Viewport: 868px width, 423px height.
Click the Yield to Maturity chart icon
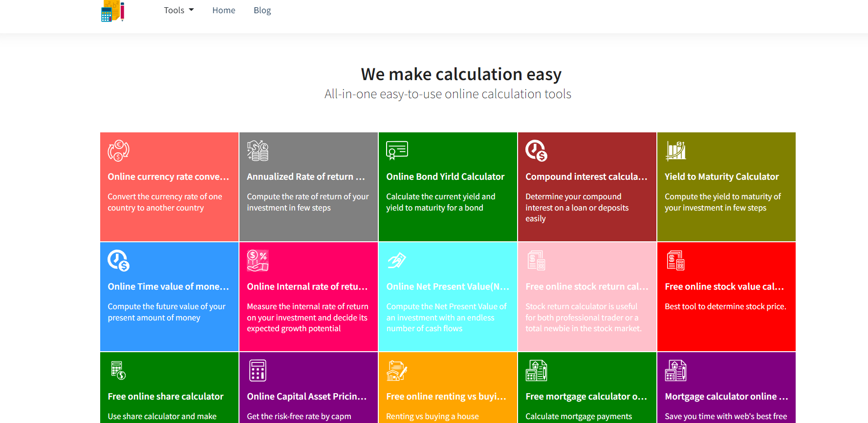(675, 150)
